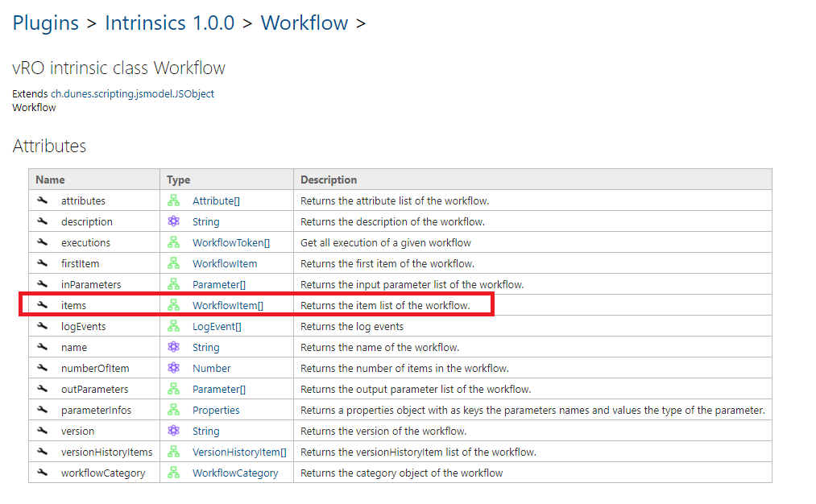Click 'Get all execution of a given workflow'
Screen dimensions: 816x504
pos(386,243)
